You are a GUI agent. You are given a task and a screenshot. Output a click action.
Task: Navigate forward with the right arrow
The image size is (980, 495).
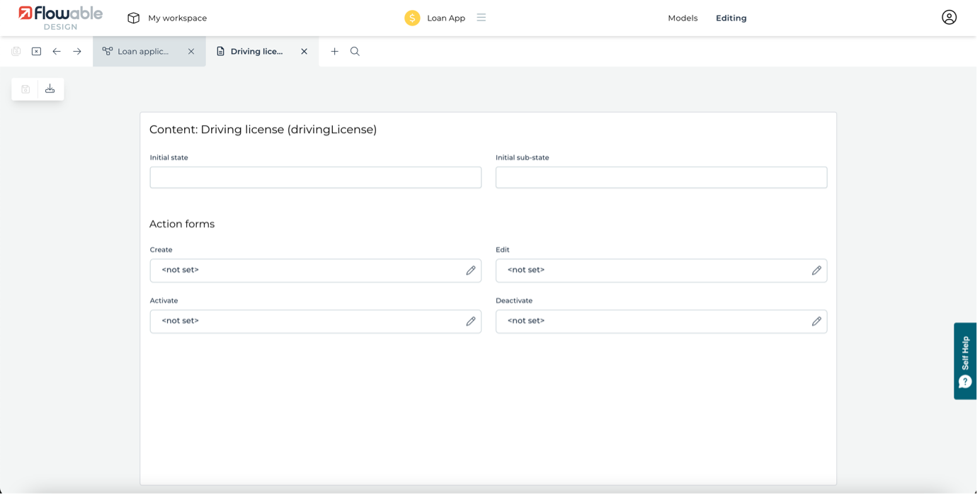pos(77,52)
